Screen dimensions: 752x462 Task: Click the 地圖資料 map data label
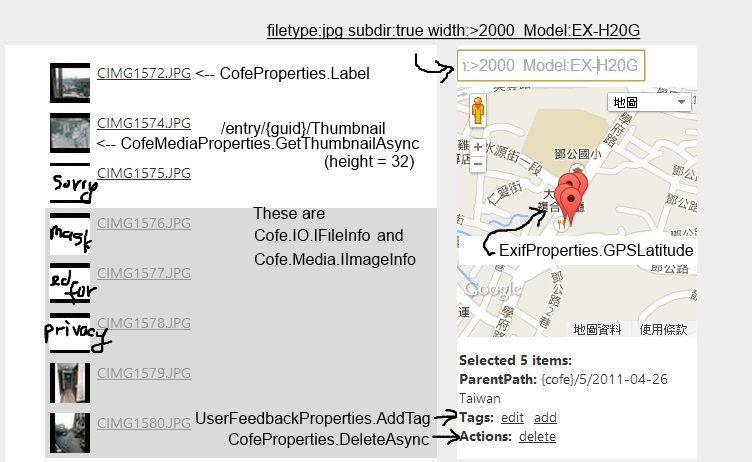click(597, 330)
